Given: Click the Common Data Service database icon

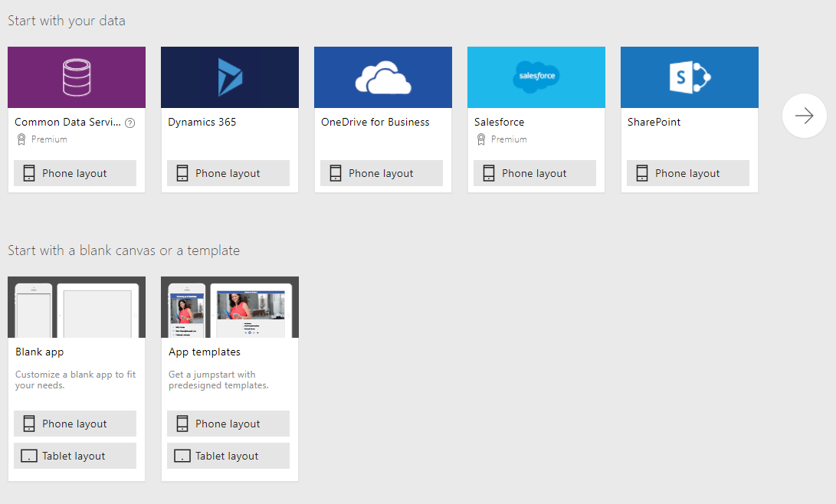Looking at the screenshot, I should (x=77, y=78).
